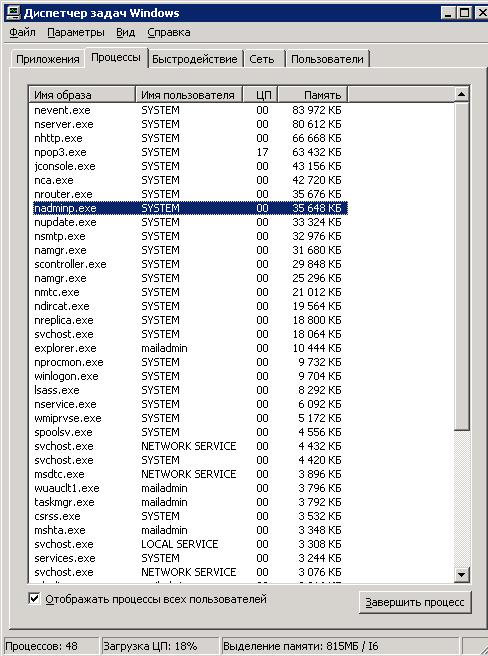This screenshot has height=656, width=488.
Task: Select the nsmtp.exe process row
Action: click(x=190, y=236)
